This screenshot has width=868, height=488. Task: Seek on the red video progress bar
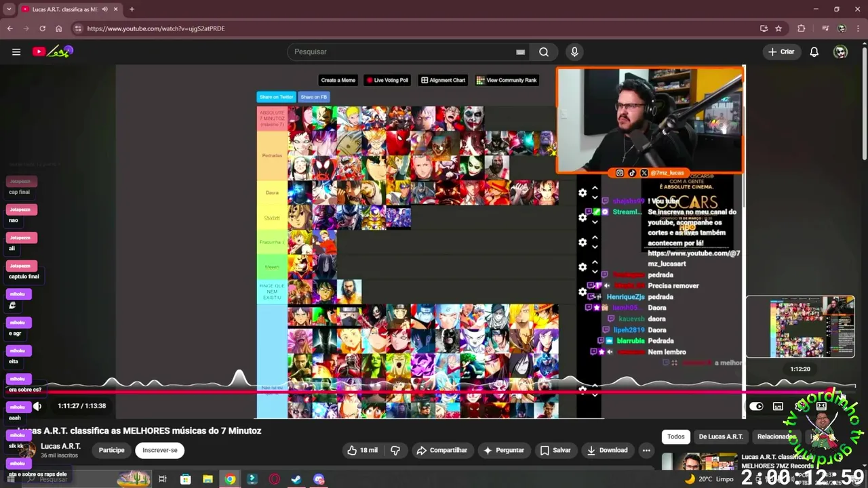[434, 392]
